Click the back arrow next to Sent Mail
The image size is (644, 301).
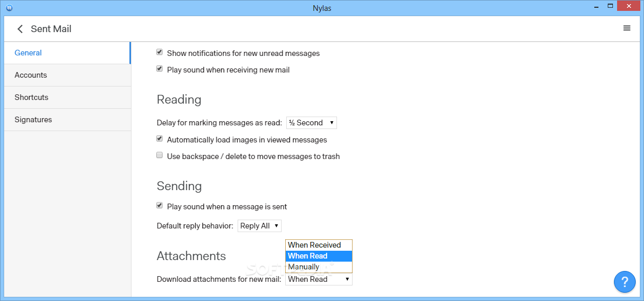(20, 29)
